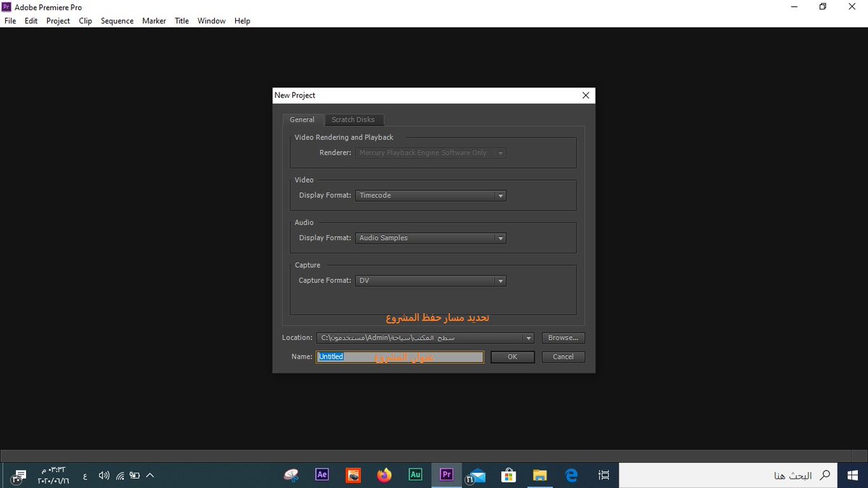
Task: Open the Mail app in taskbar
Action: 477,476
